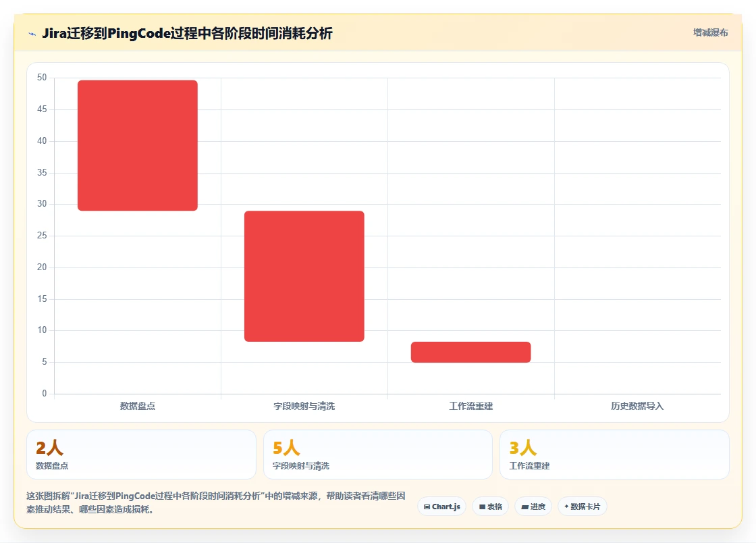756x543 pixels.
Task: Click the chart heading Jira迁移到PingCode过程中各阶段时间消耗分析
Action: coord(187,33)
